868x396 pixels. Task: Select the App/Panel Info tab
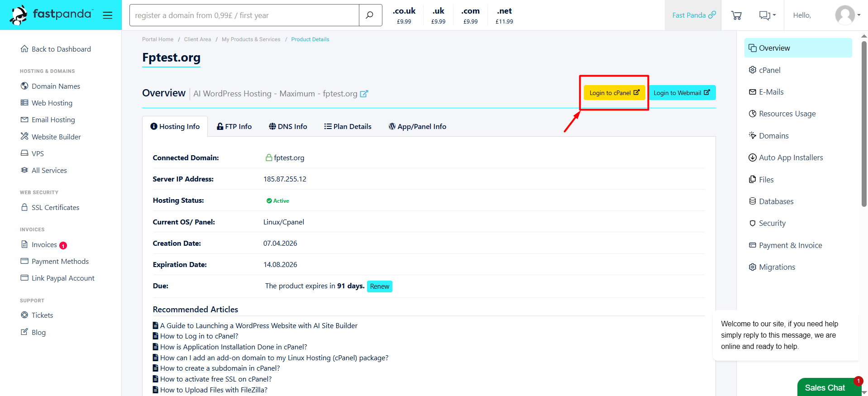click(417, 126)
